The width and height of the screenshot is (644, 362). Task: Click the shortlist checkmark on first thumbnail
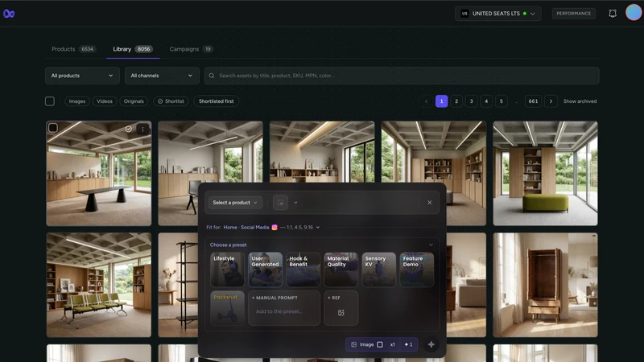[x=129, y=130]
